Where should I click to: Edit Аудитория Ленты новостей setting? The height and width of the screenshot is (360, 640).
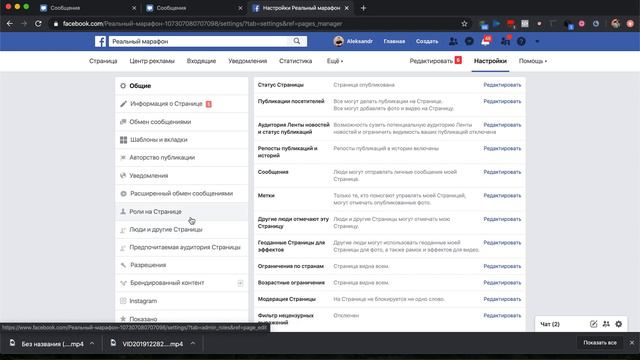(x=502, y=125)
